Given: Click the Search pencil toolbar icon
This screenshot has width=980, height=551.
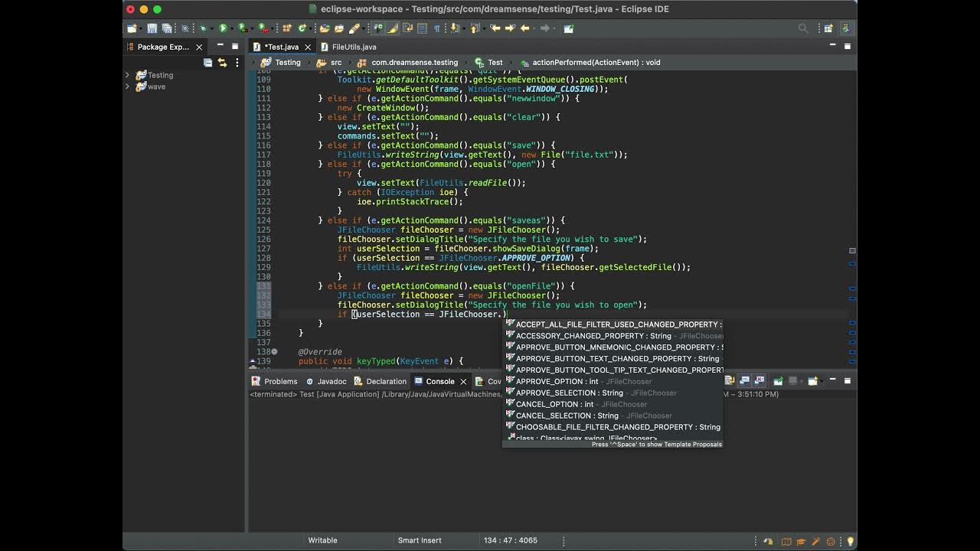Looking at the screenshot, I should (354, 28).
